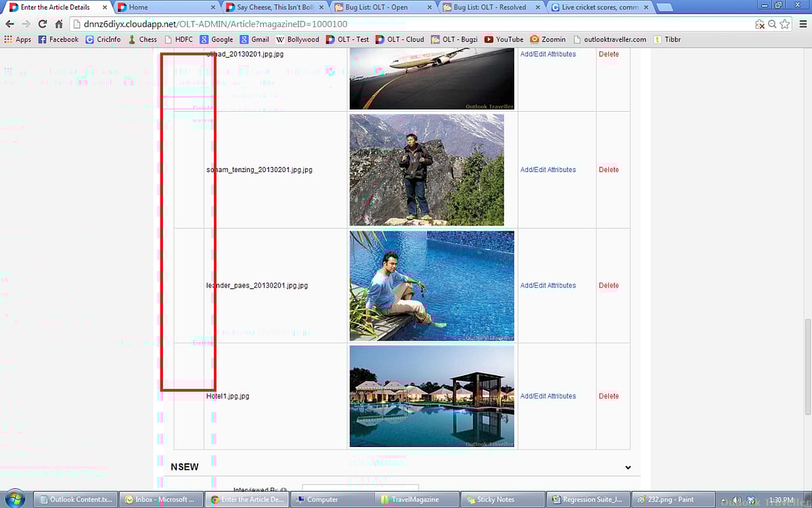
Task: Open the Chrome hamburger menu
Action: tap(803, 24)
